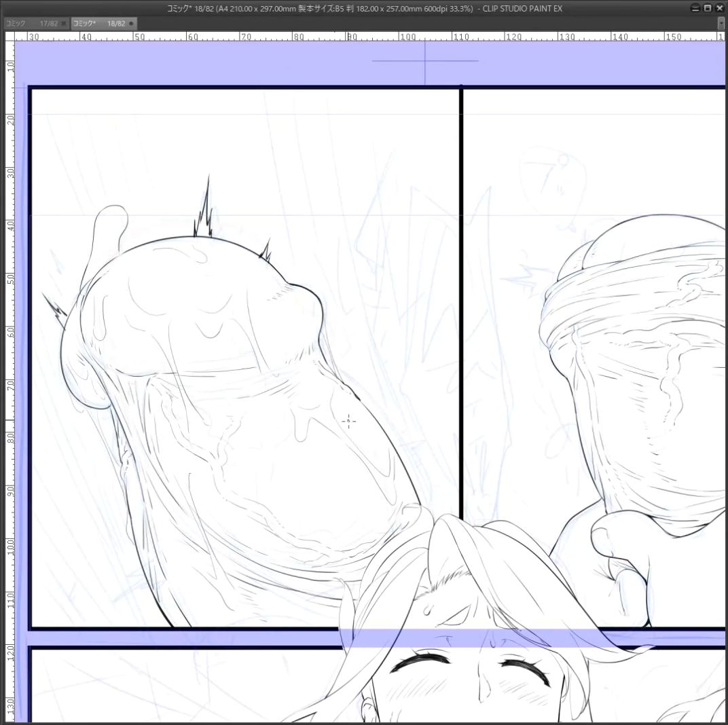Click the 150 mark on the horizontal ruler
This screenshot has width=728, height=725.
click(x=674, y=37)
